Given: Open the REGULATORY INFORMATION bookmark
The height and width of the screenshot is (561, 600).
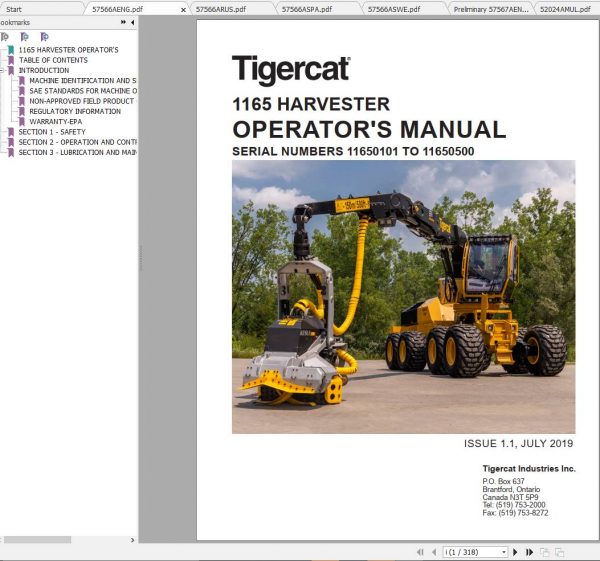Looking at the screenshot, I should 75,111.
